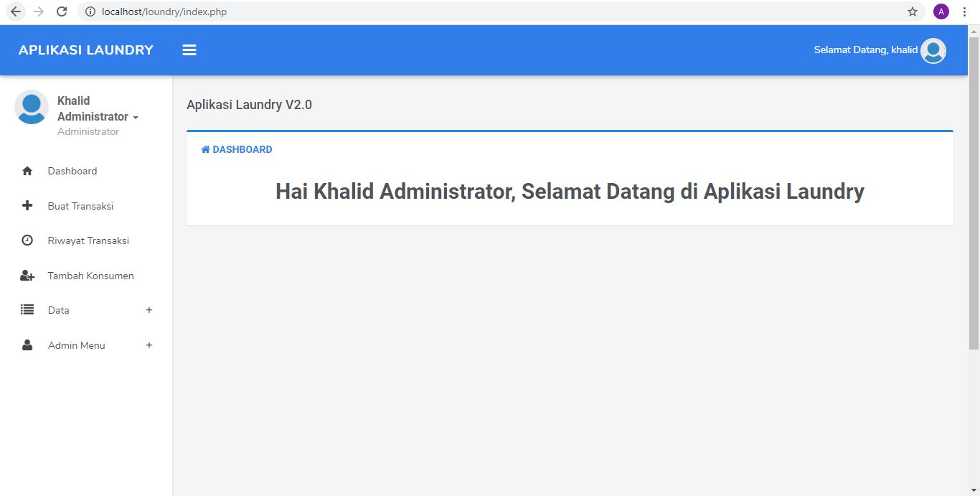
Task: Click the add-user icon for Tambah Konsumen
Action: point(27,276)
